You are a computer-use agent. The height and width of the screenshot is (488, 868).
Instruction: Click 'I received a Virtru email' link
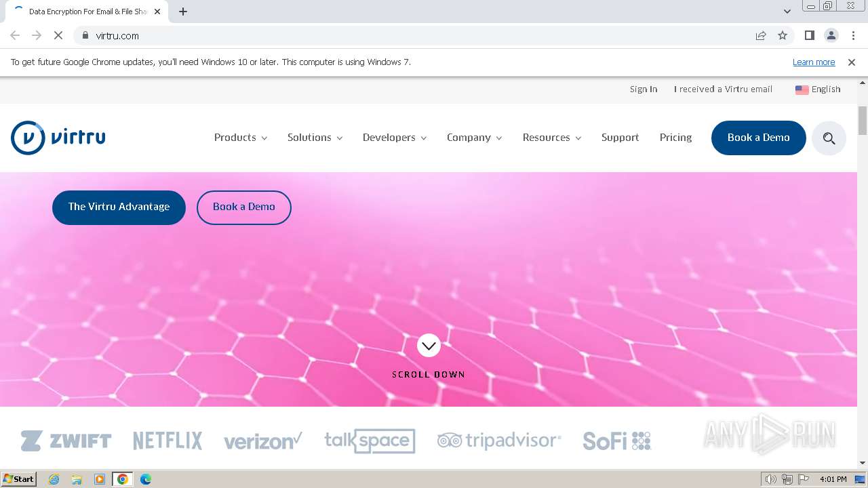tap(723, 89)
